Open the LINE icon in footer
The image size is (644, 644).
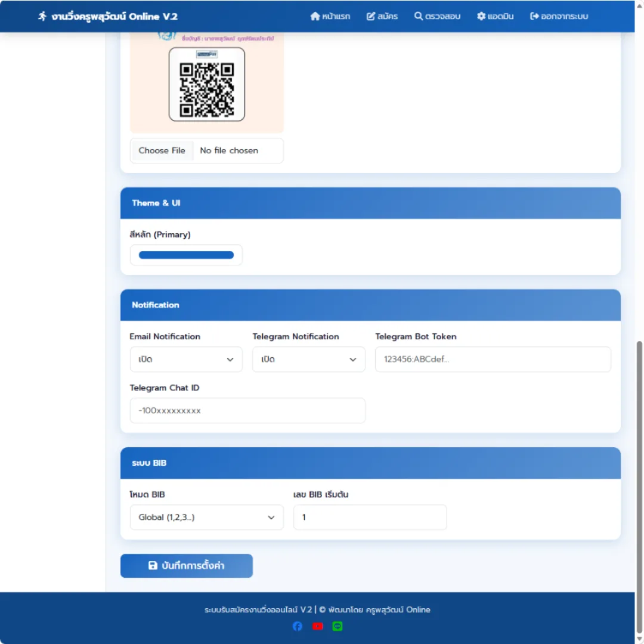pyautogui.click(x=337, y=626)
